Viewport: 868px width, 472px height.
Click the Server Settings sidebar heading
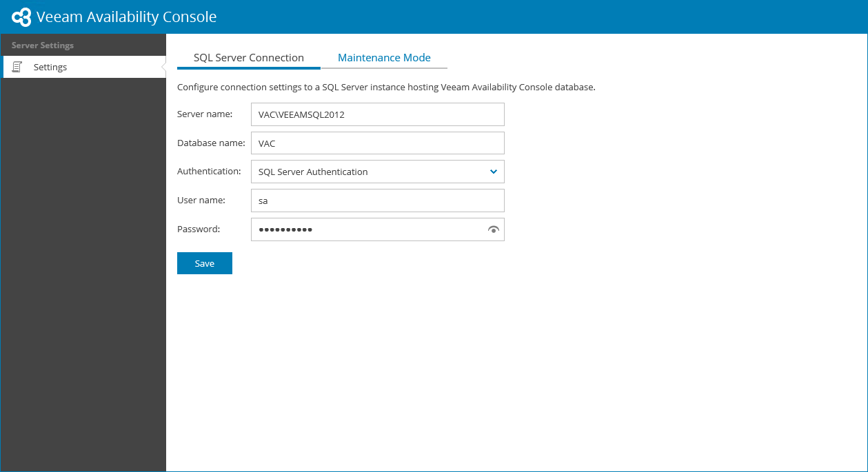(x=43, y=45)
